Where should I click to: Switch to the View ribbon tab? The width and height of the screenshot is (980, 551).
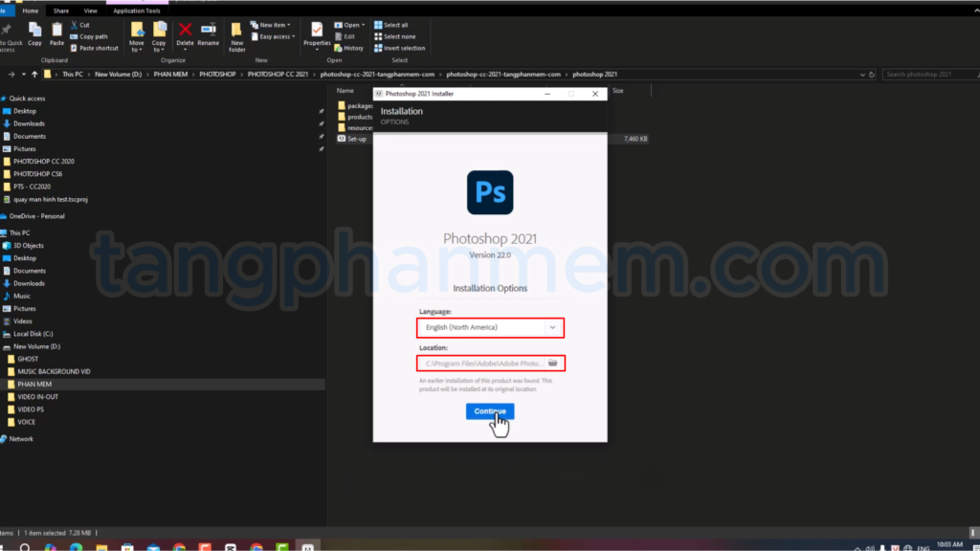coord(90,11)
